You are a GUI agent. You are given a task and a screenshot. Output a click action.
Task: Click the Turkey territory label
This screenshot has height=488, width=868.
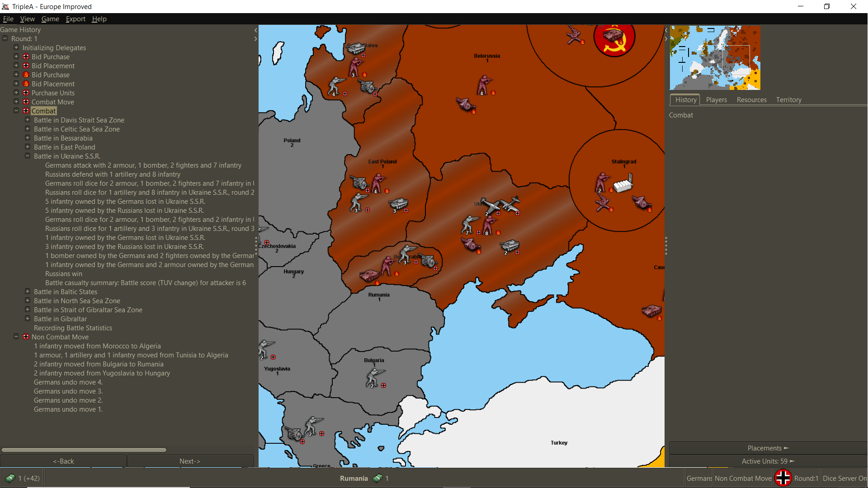[559, 443]
